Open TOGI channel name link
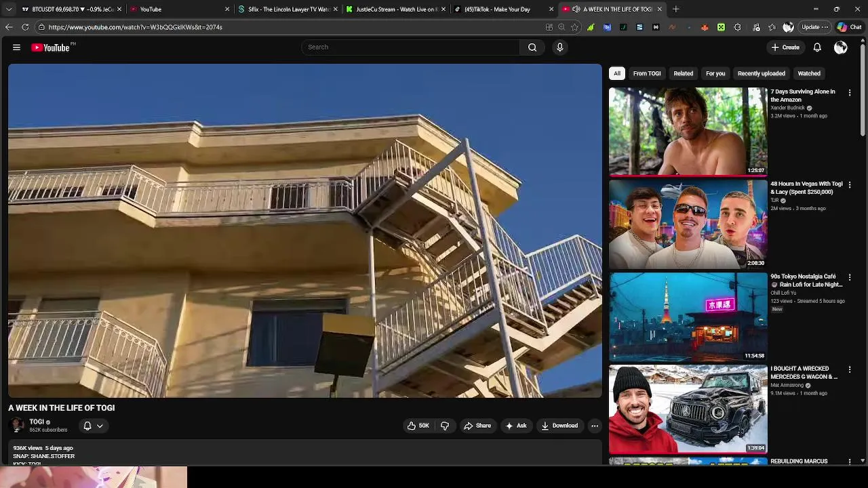868x488 pixels. tap(37, 422)
